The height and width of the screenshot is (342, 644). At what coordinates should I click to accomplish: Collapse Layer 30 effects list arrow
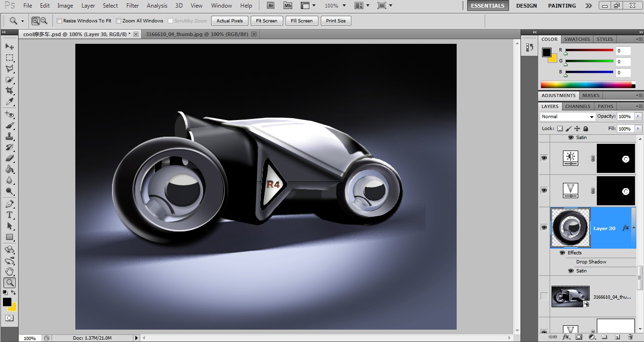coord(634,228)
